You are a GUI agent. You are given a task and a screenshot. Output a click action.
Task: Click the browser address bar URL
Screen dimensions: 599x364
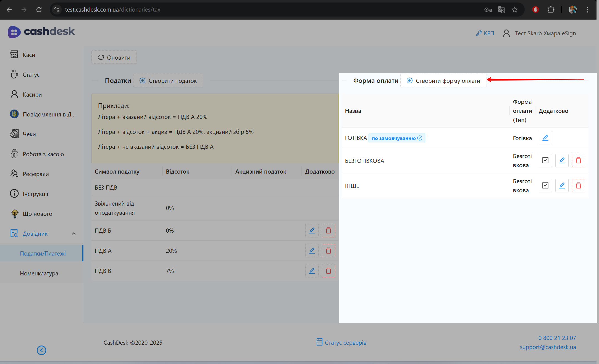click(112, 10)
